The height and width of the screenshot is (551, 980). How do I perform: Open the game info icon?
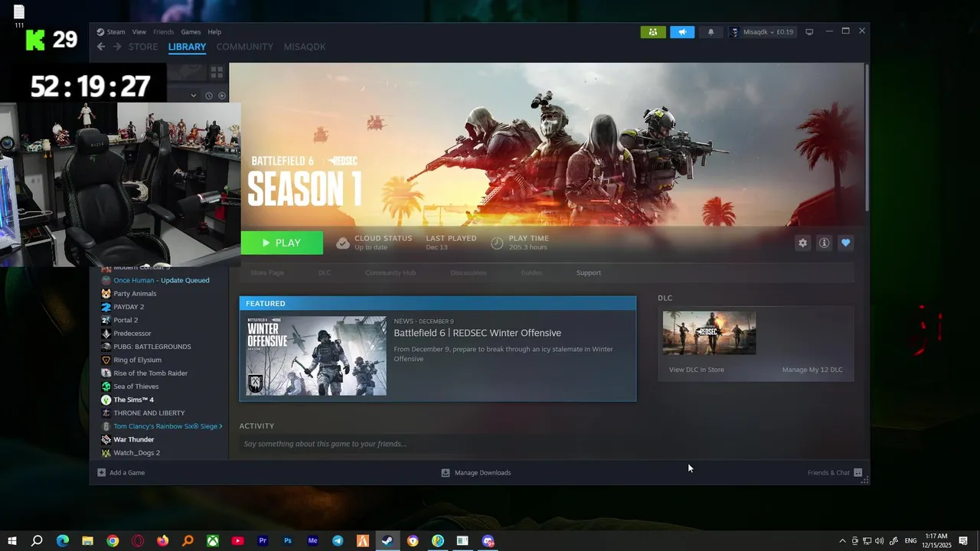[824, 243]
